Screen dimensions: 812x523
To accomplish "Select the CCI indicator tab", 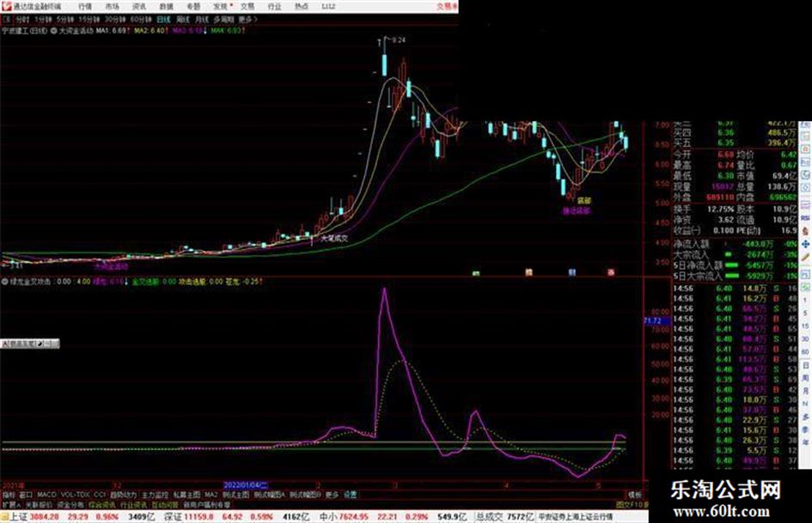I will click(100, 495).
